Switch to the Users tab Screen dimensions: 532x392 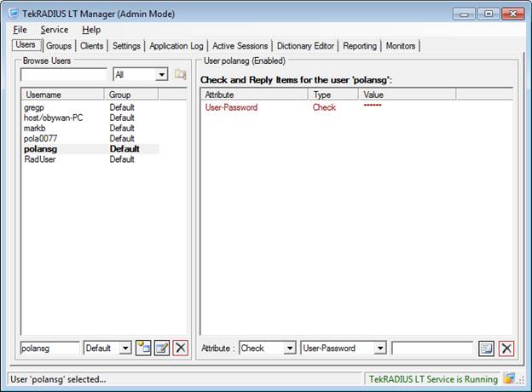[26, 45]
